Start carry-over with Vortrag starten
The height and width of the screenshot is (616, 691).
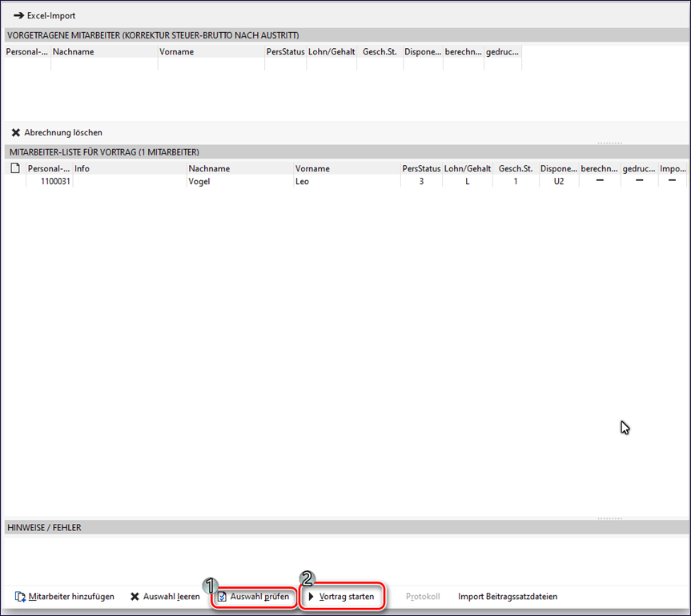tap(347, 597)
